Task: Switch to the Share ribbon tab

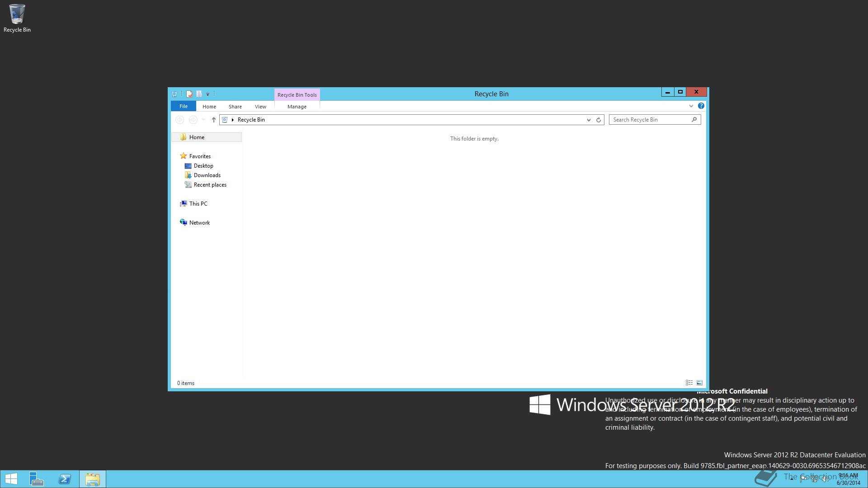Action: (x=235, y=107)
